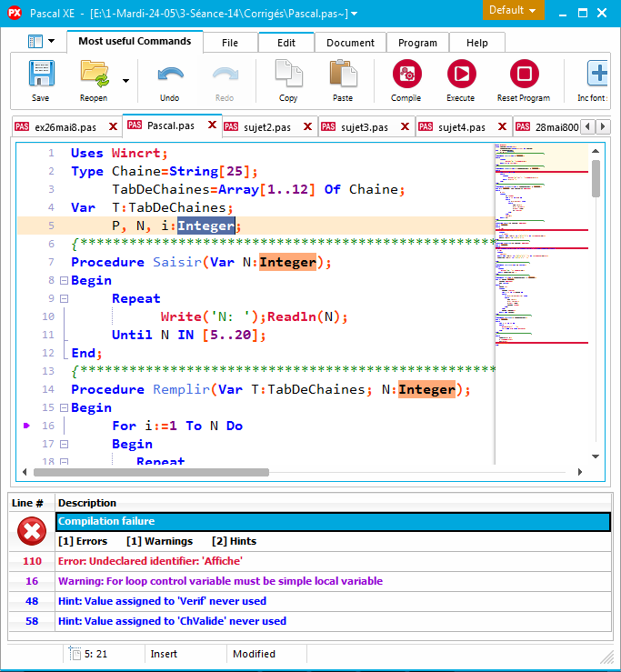Open the sujet2.pas file tab
The width and height of the screenshot is (621, 672).
[x=266, y=127]
